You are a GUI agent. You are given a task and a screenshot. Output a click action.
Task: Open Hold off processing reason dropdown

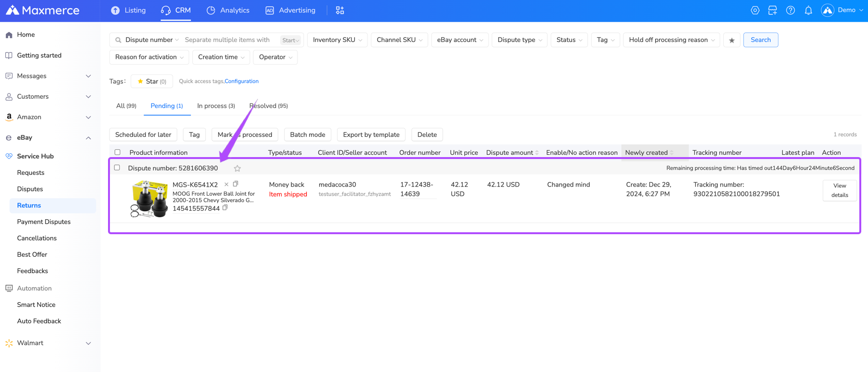click(x=672, y=40)
